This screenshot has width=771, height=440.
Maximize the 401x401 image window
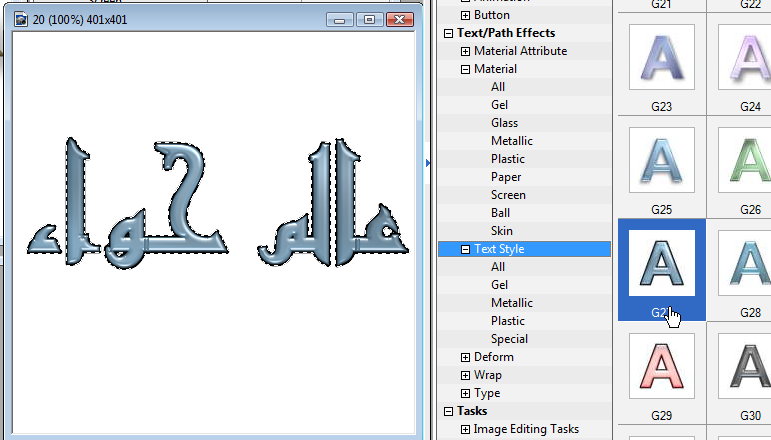coord(369,19)
